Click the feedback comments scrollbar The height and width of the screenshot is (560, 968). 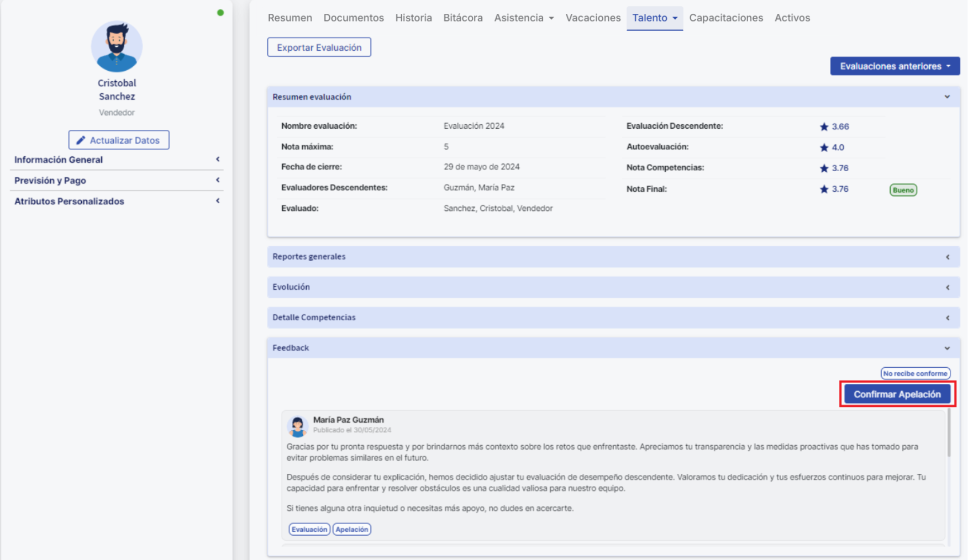[949, 434]
